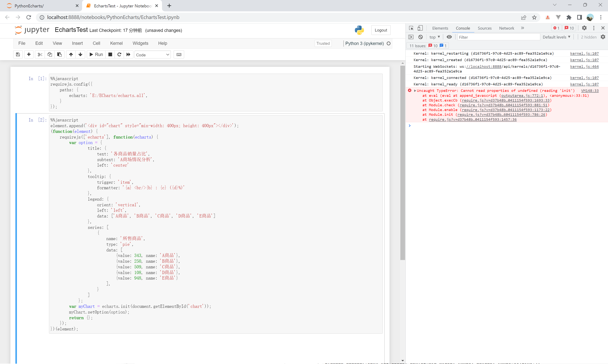Open the kernel.js:464 source link
608x364 pixels.
(584, 66)
